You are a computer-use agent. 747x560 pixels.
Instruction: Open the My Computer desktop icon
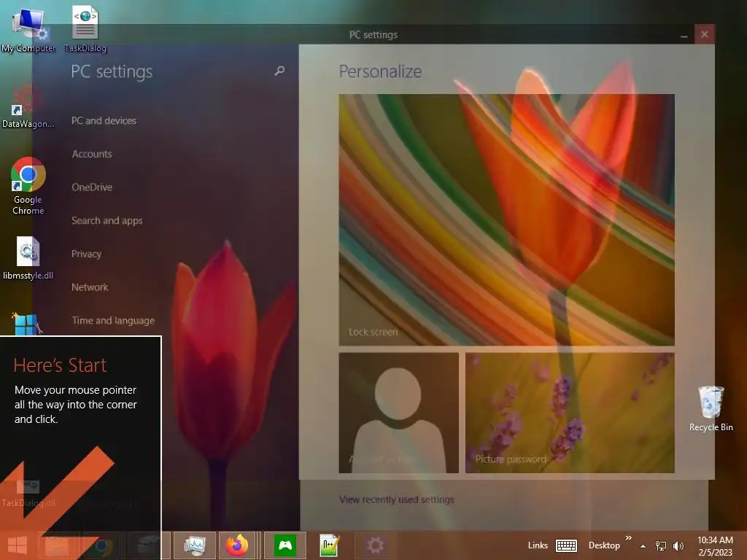(x=28, y=28)
